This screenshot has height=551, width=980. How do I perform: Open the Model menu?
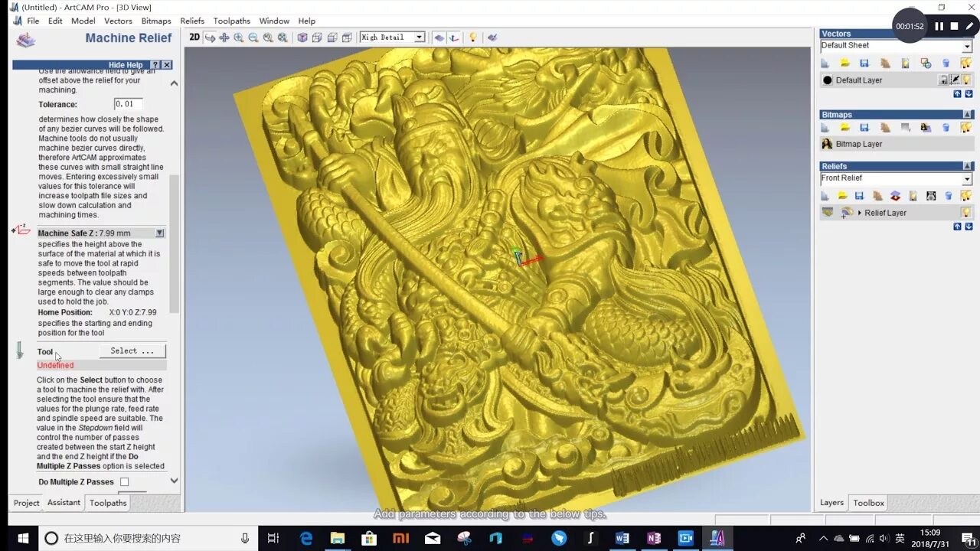pos(83,21)
